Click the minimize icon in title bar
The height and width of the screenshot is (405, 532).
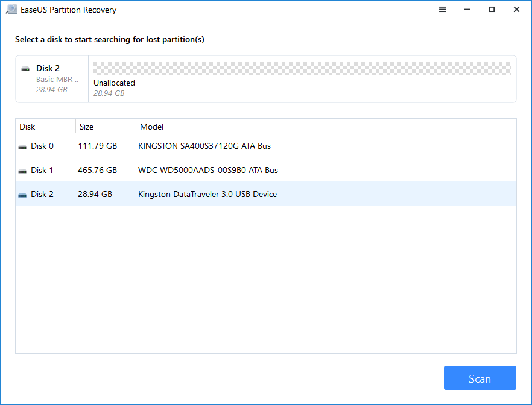point(467,9)
